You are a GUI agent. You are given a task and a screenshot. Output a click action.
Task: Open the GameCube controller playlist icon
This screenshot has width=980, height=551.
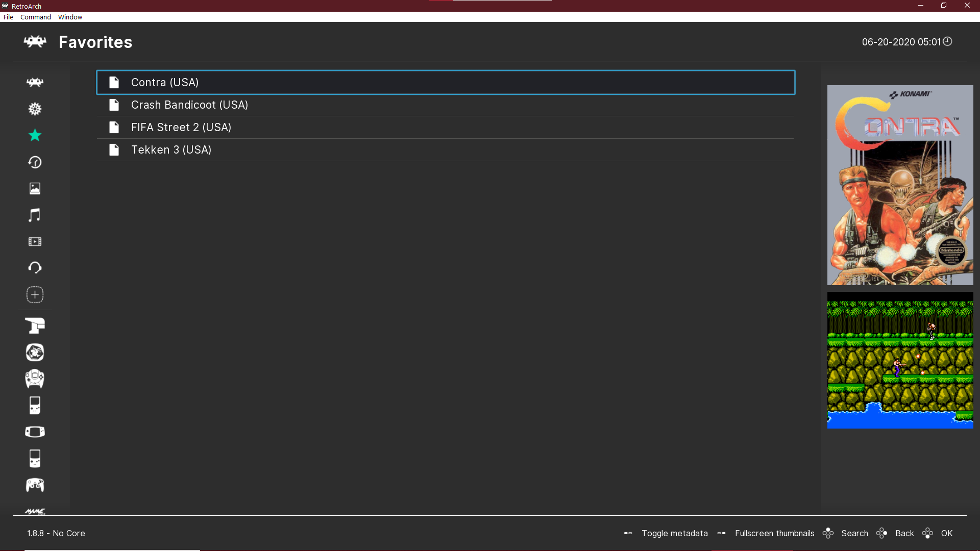click(x=35, y=485)
